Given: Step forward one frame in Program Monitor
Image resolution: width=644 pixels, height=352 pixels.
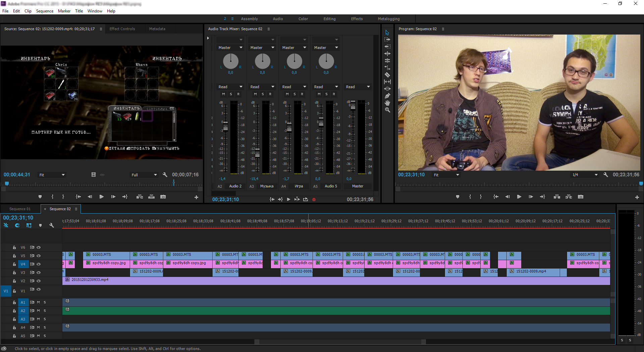Looking at the screenshot, I should (531, 197).
